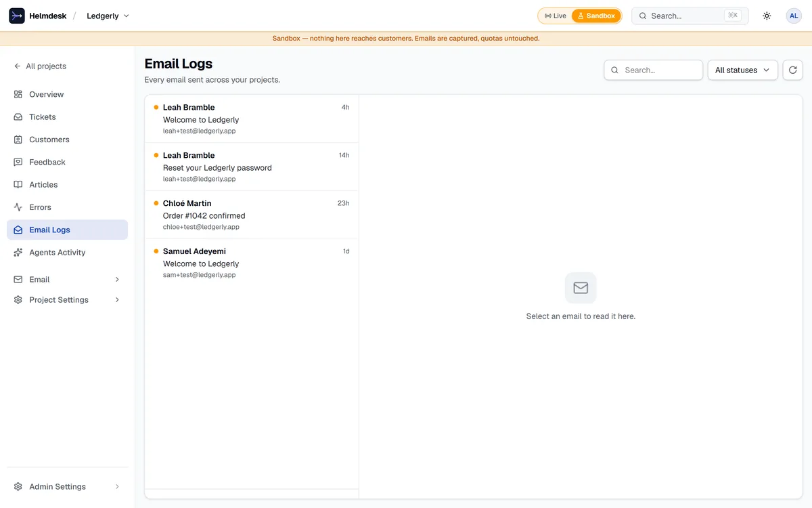Go back to All projects
This screenshot has height=508, width=812.
coord(40,66)
